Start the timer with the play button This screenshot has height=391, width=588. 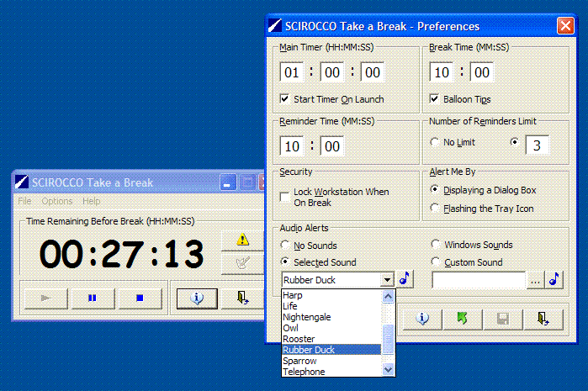pos(46,299)
